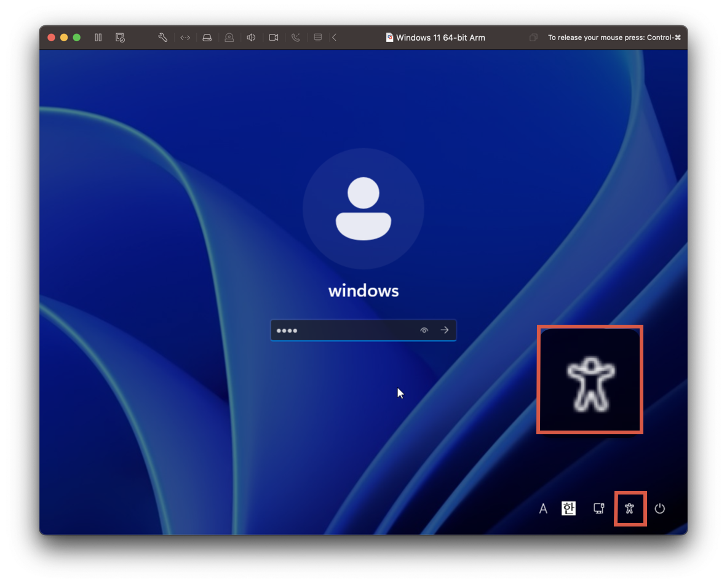The image size is (727, 588).
Task: Open the power options menu
Action: [x=660, y=509]
